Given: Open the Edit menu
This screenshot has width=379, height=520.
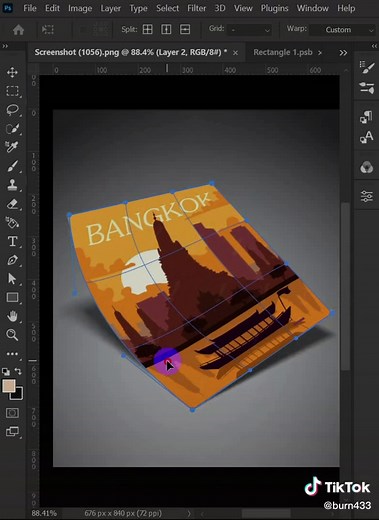Looking at the screenshot, I should tap(52, 8).
